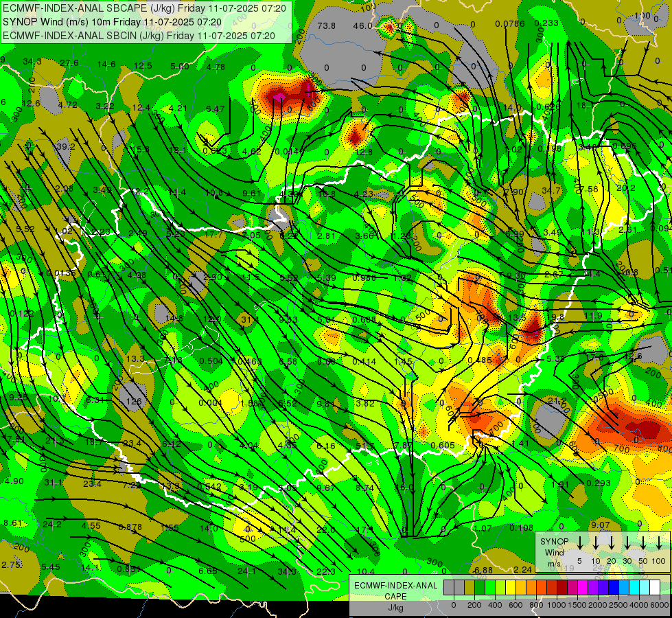Image resolution: width=672 pixels, height=618 pixels.
Task: Click the 0.504 value in map center
Action: coord(211,361)
